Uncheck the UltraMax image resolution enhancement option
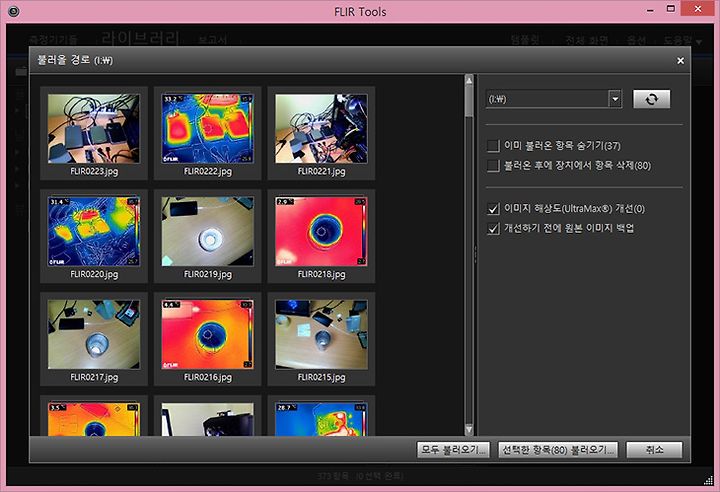 click(493, 209)
